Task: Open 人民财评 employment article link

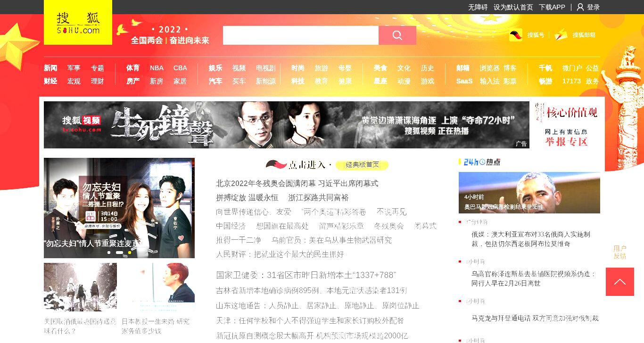Action: click(x=280, y=254)
